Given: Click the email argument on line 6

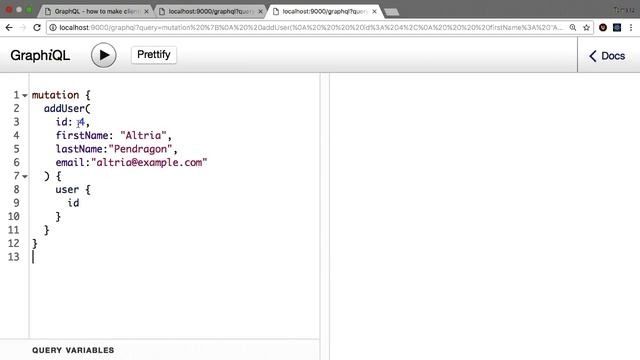Looking at the screenshot, I should tap(70, 162).
